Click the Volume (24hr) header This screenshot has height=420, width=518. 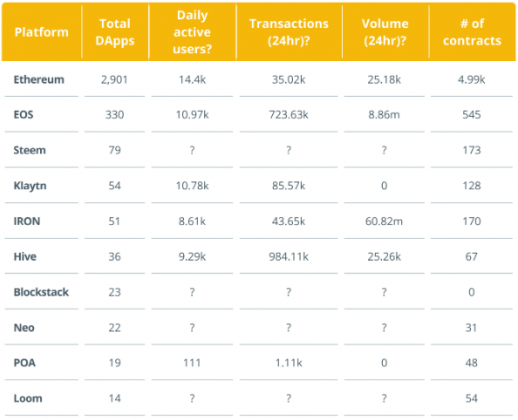pyautogui.click(x=385, y=32)
